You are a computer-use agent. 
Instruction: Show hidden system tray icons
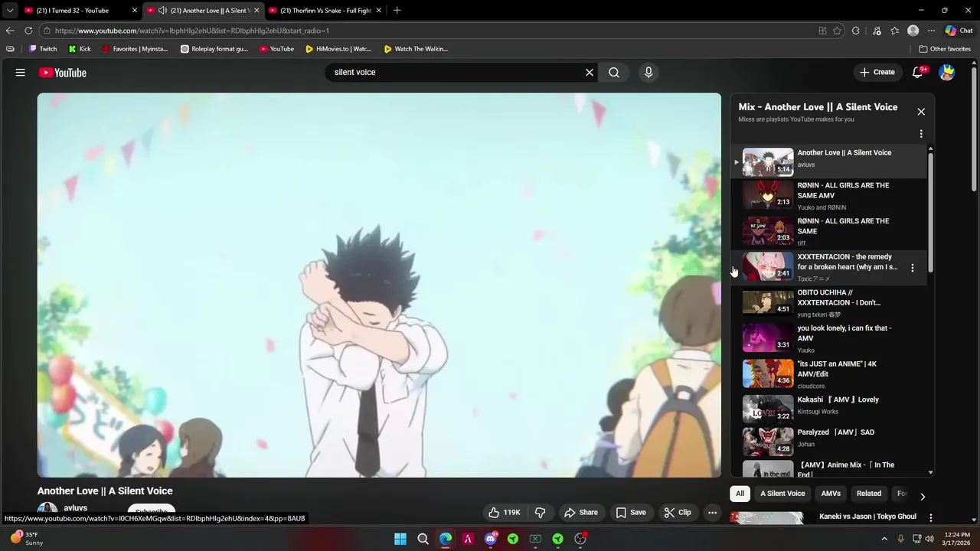coord(884,539)
